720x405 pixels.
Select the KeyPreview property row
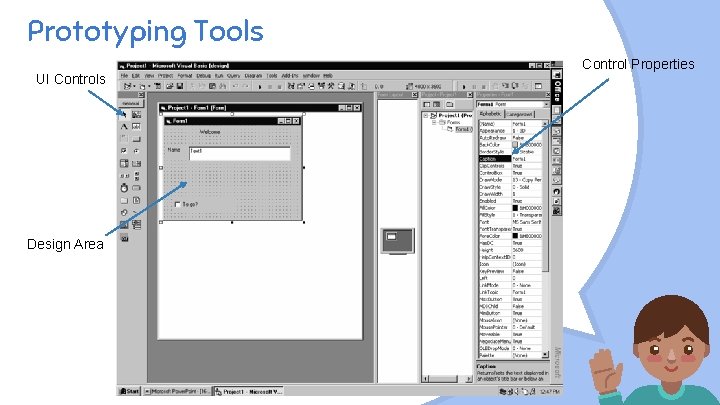510,271
